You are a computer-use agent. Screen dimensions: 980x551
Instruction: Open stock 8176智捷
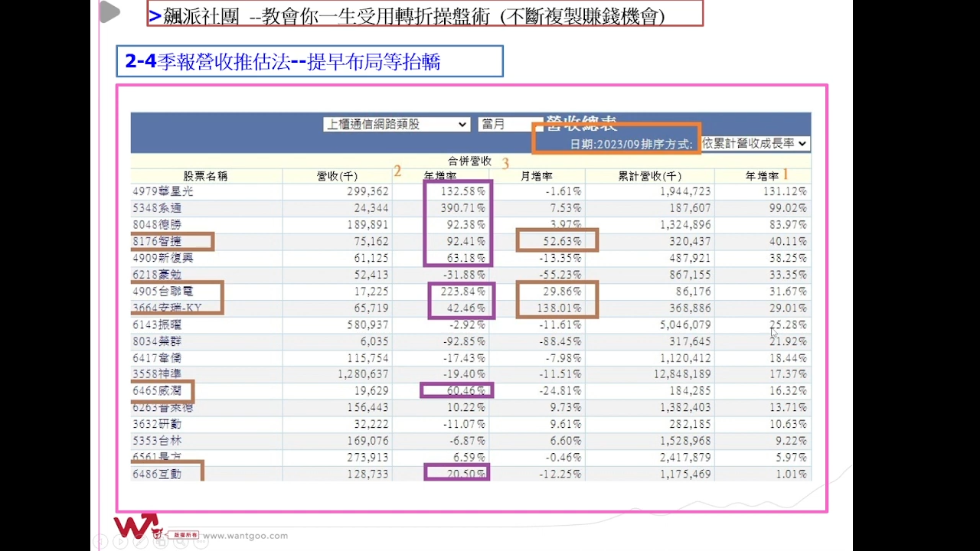coord(157,242)
